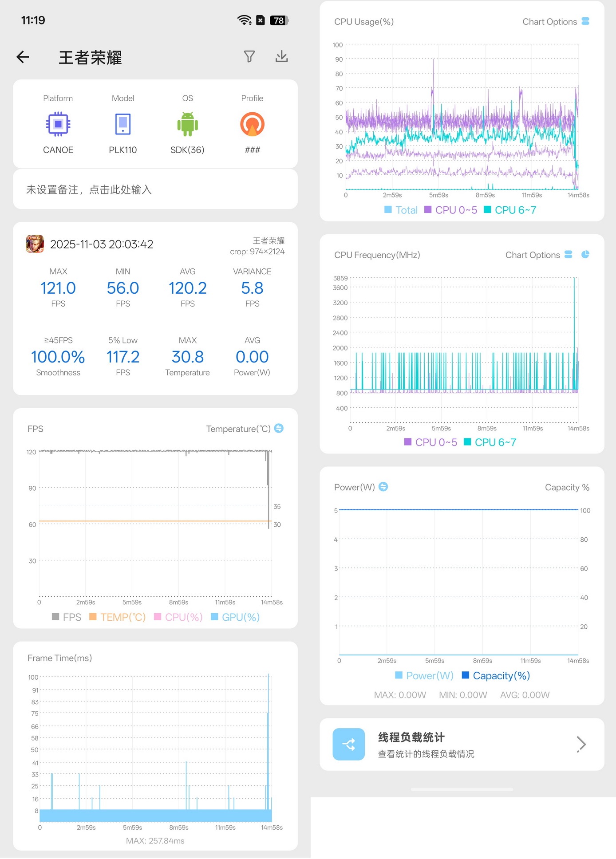
Task: Click the TEMP(℃) orange legend swatch
Action: tap(93, 616)
